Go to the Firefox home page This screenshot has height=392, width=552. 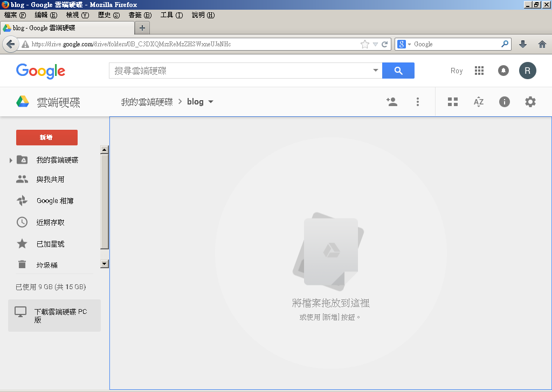(542, 44)
